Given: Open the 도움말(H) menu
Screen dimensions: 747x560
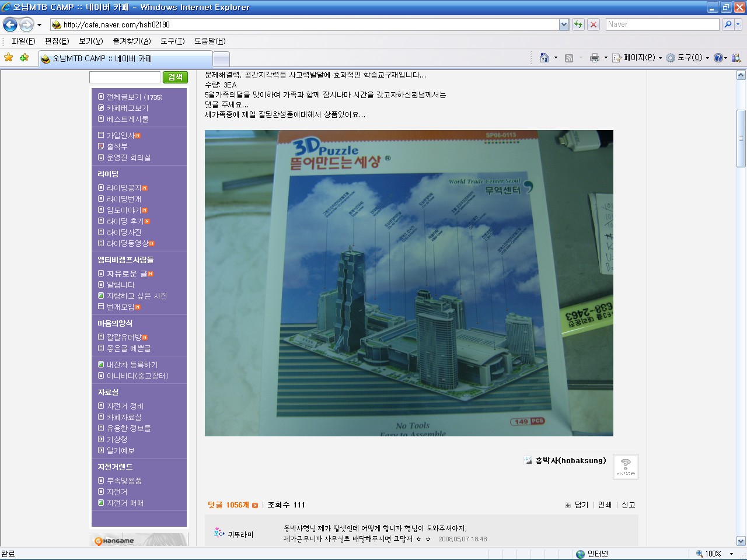Looking at the screenshot, I should [x=210, y=41].
